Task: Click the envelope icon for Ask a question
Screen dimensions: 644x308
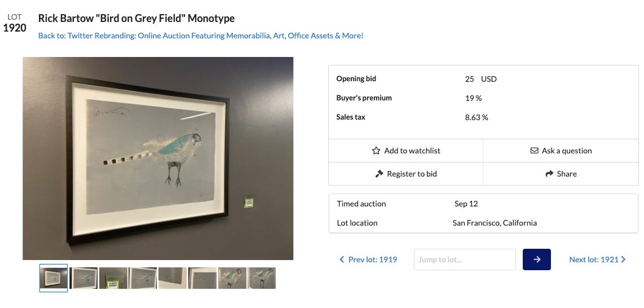Action: [x=534, y=151]
